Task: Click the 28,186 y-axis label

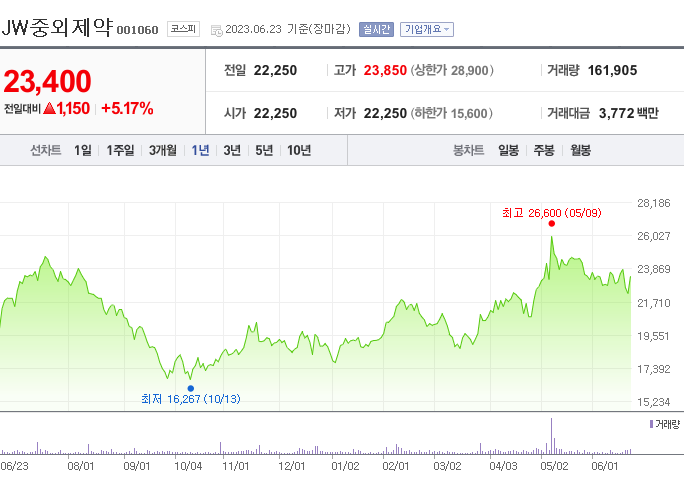Action: (x=653, y=203)
